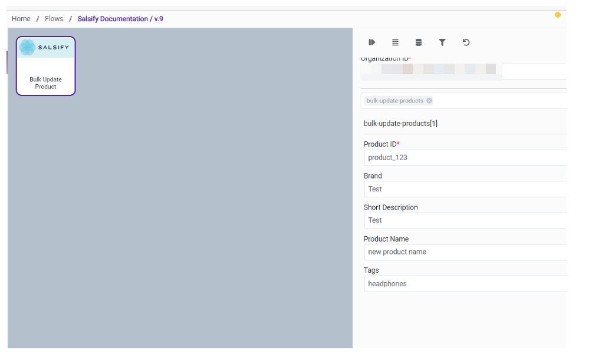Click the funnel filter icon
The width and height of the screenshot is (592, 364).
[x=442, y=42]
